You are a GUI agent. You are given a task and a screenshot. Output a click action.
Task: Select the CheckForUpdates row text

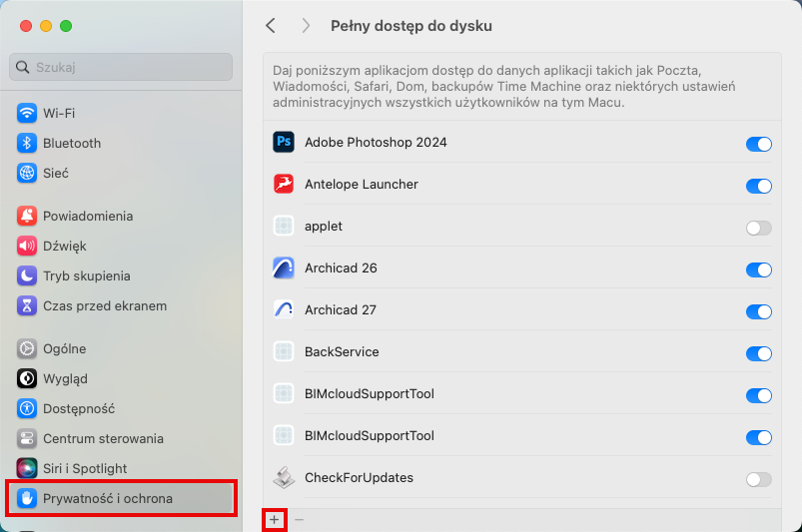[x=359, y=477]
